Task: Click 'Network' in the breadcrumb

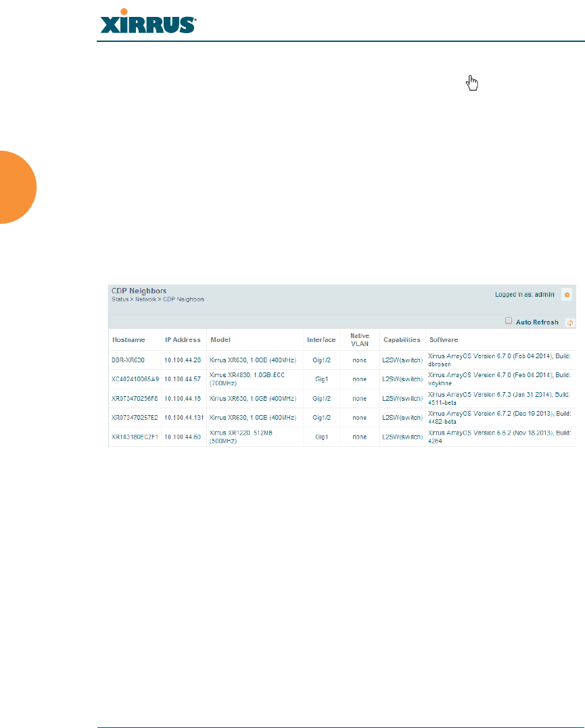Action: tap(145, 299)
